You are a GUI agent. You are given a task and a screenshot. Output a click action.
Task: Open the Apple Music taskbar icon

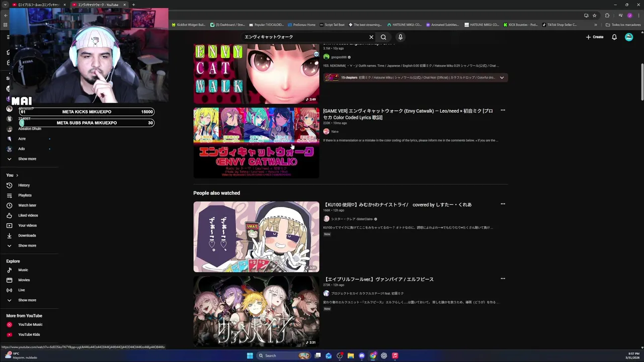tap(395, 355)
